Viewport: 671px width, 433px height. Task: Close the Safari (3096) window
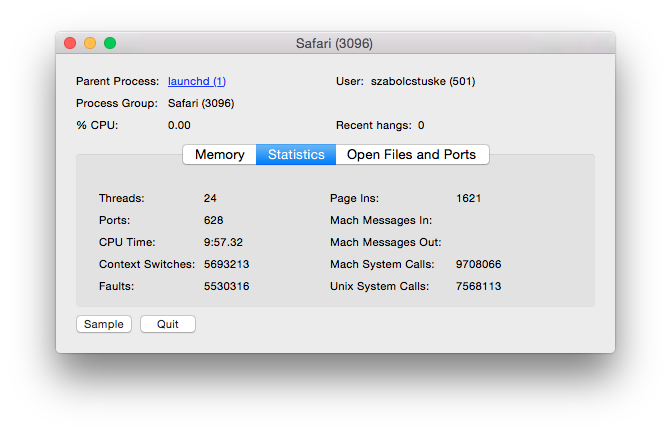click(x=70, y=43)
